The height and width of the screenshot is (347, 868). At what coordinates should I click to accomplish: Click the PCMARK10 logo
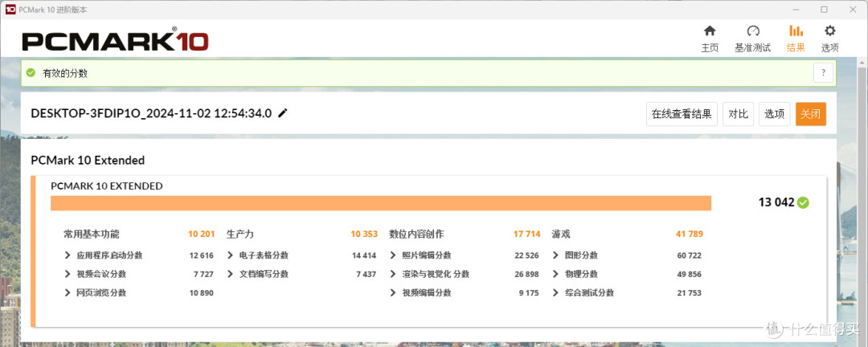pyautogui.click(x=115, y=39)
